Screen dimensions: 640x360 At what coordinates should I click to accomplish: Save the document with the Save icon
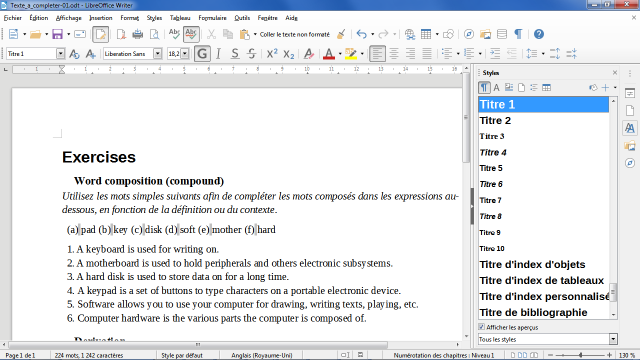pyautogui.click(x=57, y=34)
